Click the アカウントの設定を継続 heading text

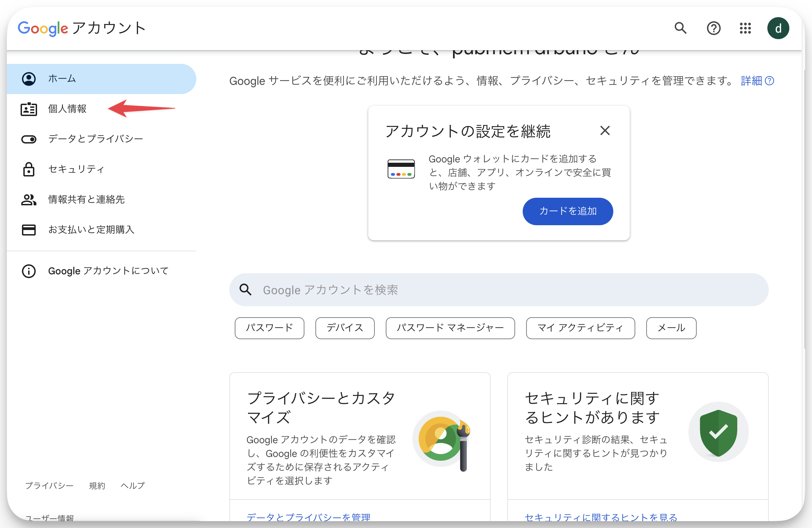468,131
